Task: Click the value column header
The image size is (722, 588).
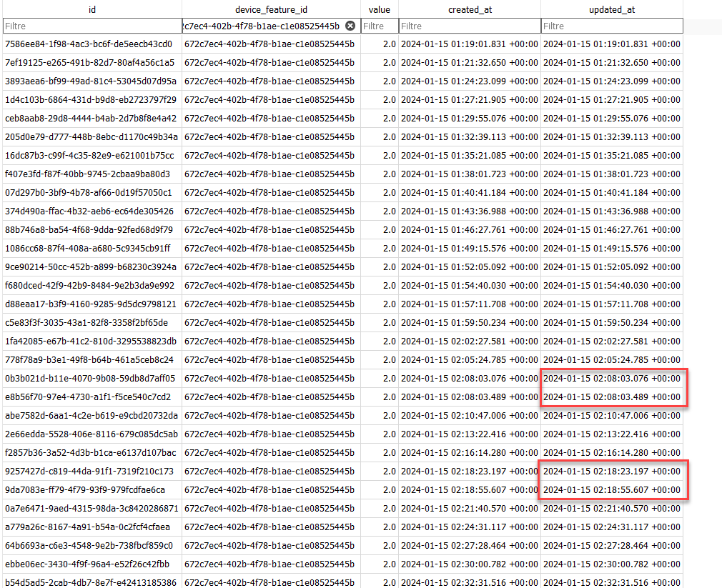Action: [x=379, y=9]
